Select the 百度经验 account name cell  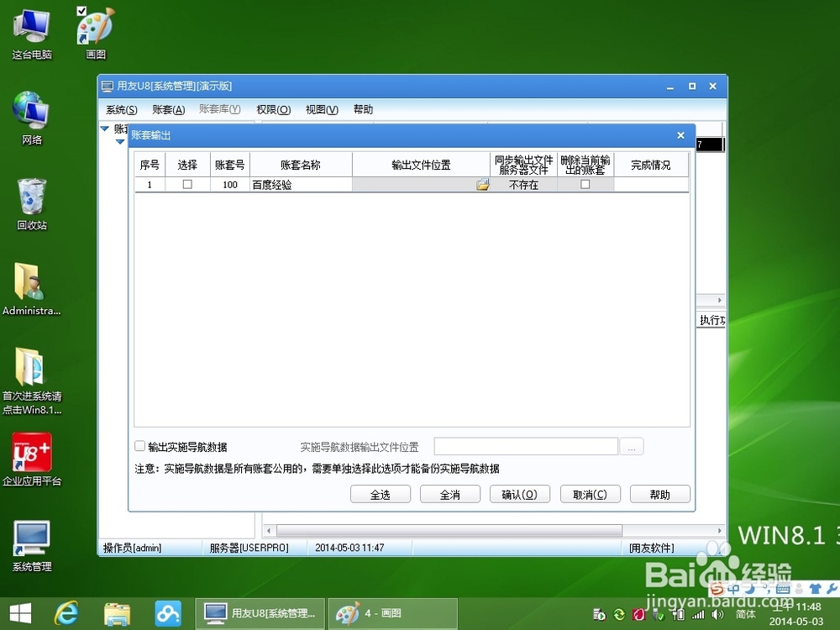tap(301, 184)
